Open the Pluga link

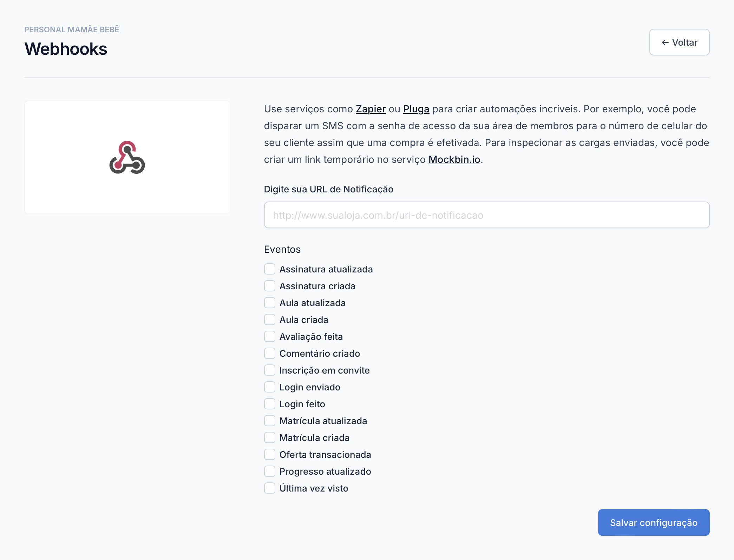416,109
